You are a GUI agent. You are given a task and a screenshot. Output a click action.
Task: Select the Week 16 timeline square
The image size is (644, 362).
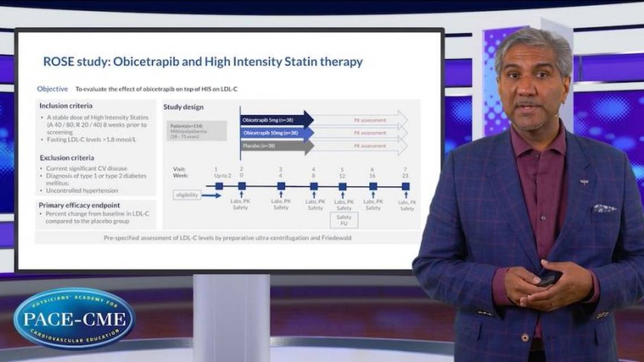point(373,186)
